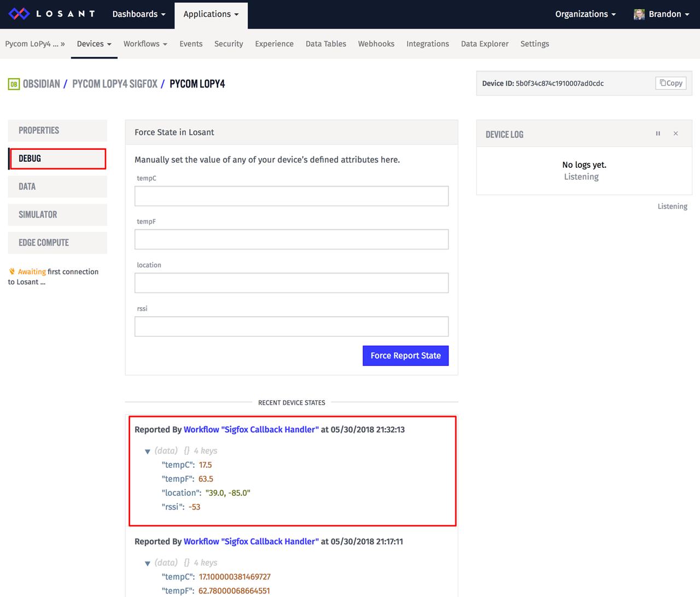Click tempF value 62.78000068664551
Screen dimensions: 700x597
(234, 591)
